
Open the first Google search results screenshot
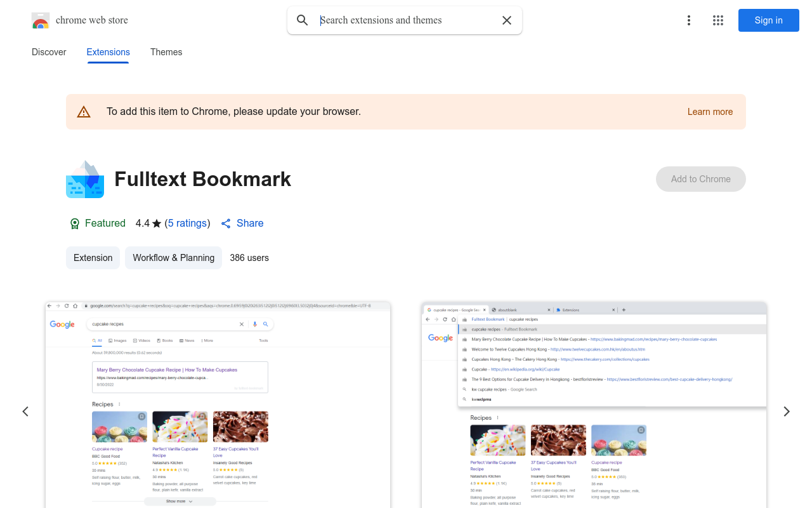[x=218, y=404]
